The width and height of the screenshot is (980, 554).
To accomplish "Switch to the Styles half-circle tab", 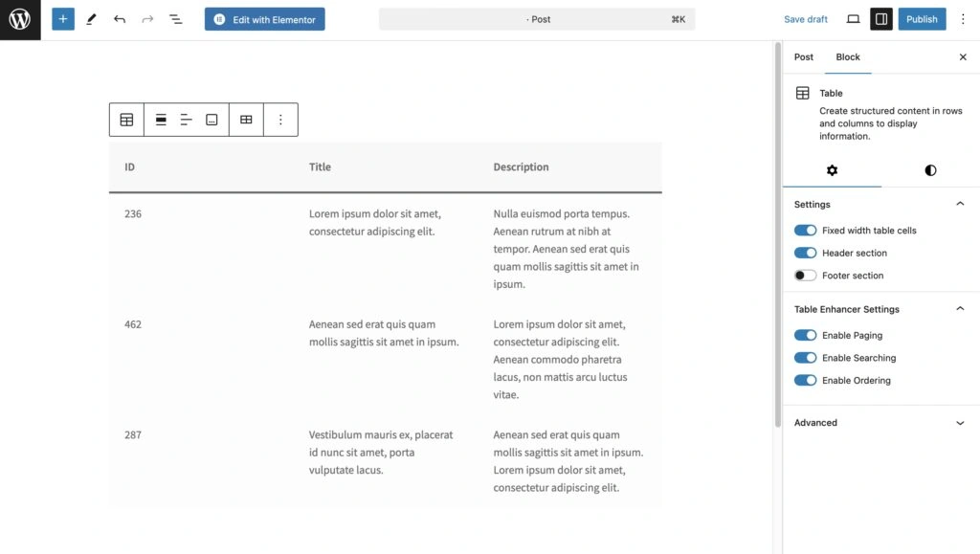I will pyautogui.click(x=930, y=170).
